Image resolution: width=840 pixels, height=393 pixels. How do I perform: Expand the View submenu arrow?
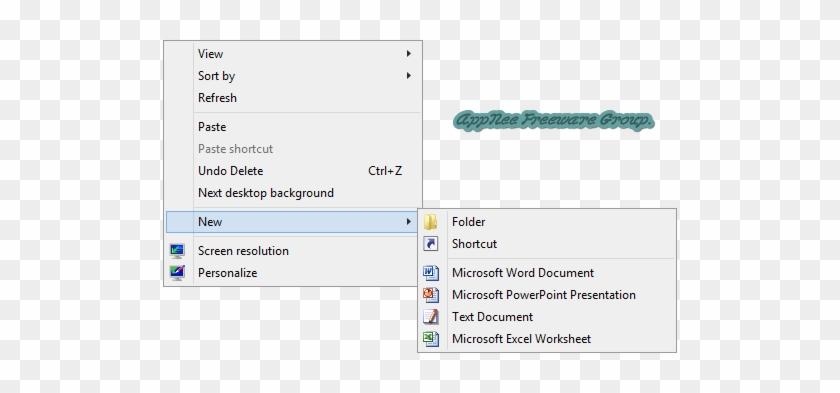(x=409, y=54)
